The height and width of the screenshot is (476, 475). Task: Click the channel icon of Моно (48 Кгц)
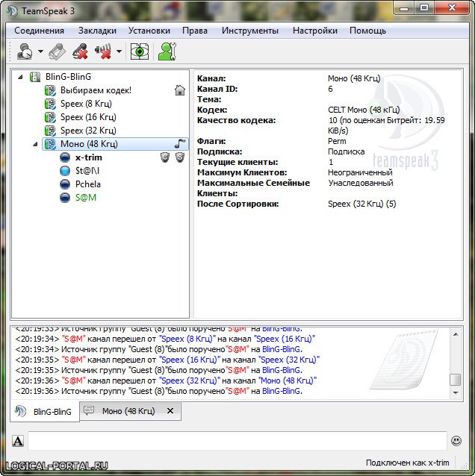point(50,144)
